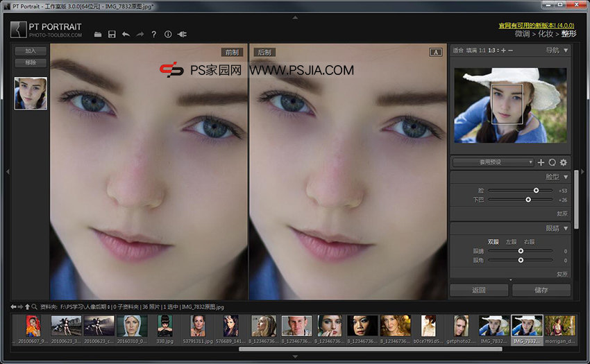Toggle the A auto-compare box on after view
The width and height of the screenshot is (590, 364).
point(436,52)
